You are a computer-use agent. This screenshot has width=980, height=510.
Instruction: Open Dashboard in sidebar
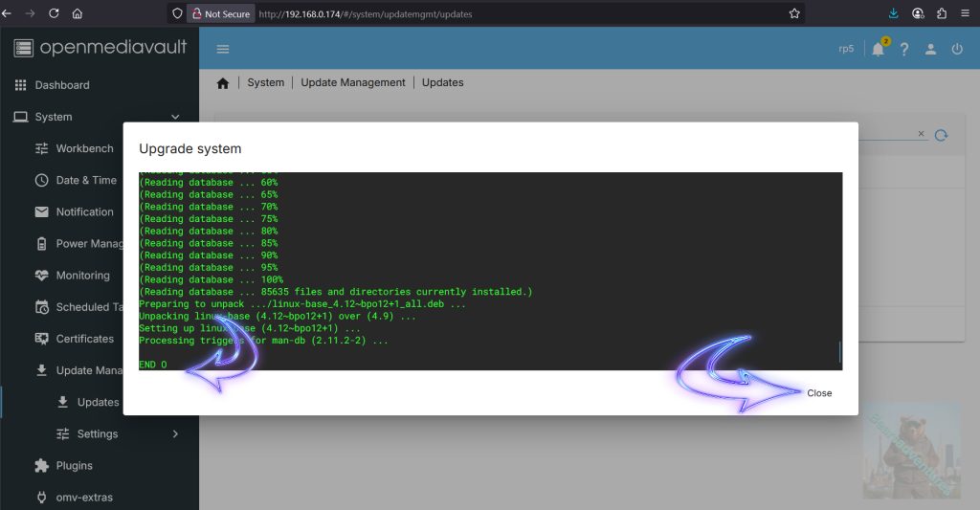62,85
